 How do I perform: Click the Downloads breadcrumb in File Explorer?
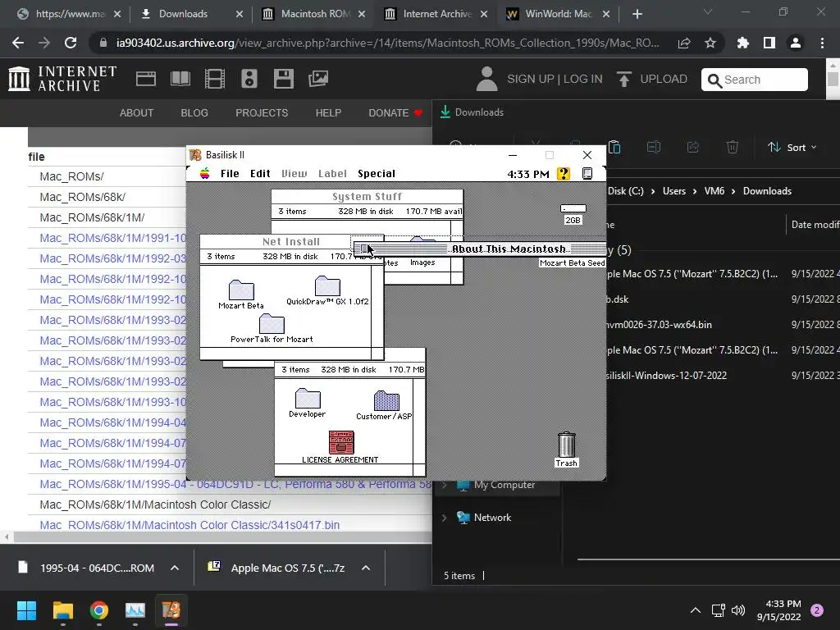coord(767,191)
